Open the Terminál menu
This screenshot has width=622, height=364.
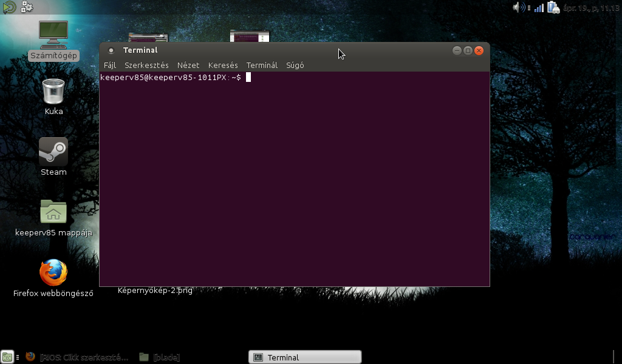tap(262, 66)
